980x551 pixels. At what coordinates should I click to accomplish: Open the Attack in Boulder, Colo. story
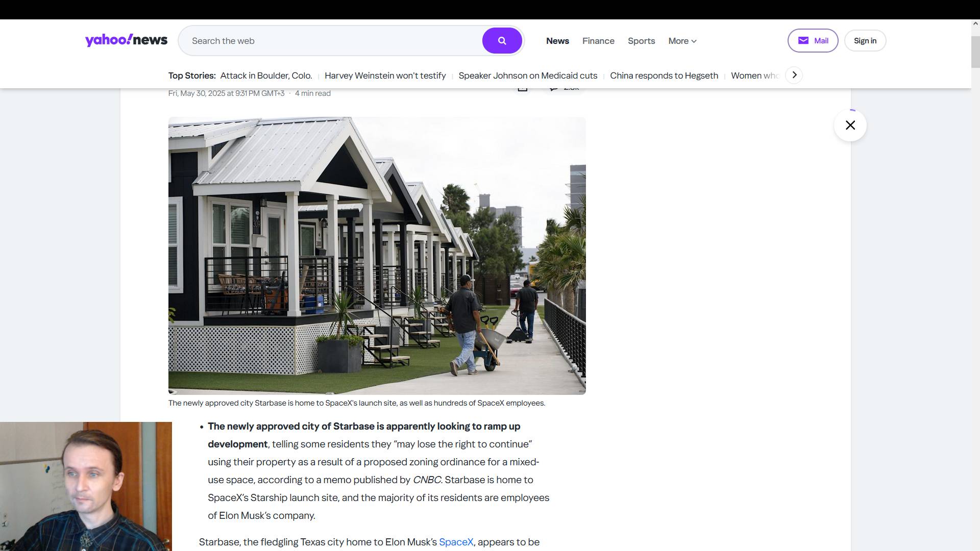(x=266, y=76)
